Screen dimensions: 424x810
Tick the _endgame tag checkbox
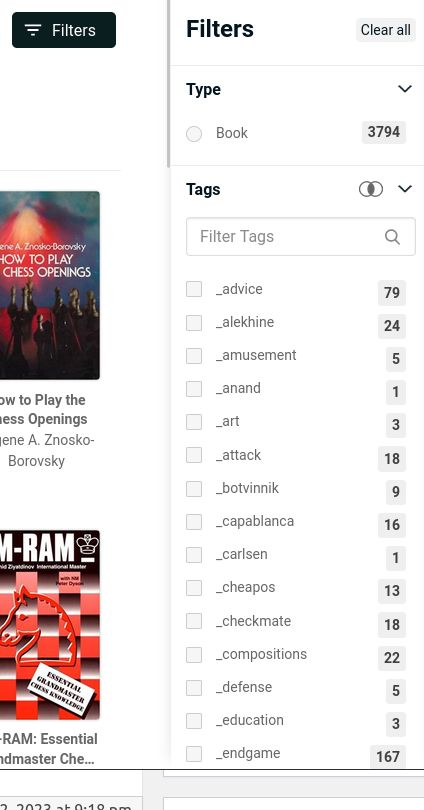[x=194, y=753]
